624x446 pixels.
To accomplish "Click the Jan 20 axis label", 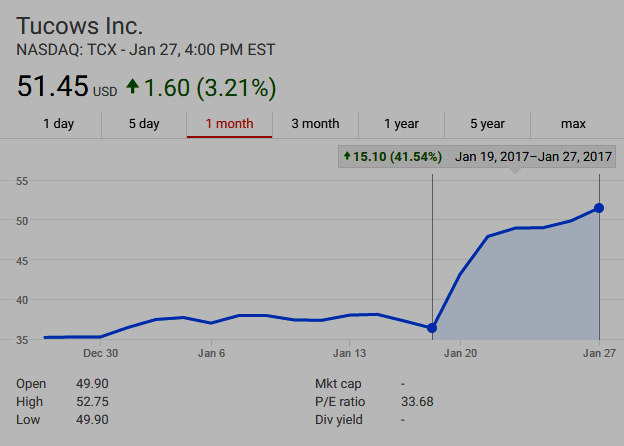I will point(460,353).
